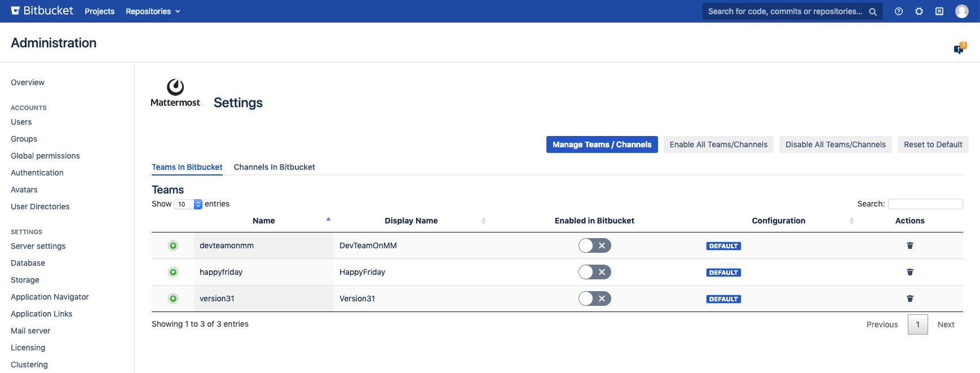Screen dimensions: 980x373
Task: Click the Reset to Default button
Action: point(933,144)
